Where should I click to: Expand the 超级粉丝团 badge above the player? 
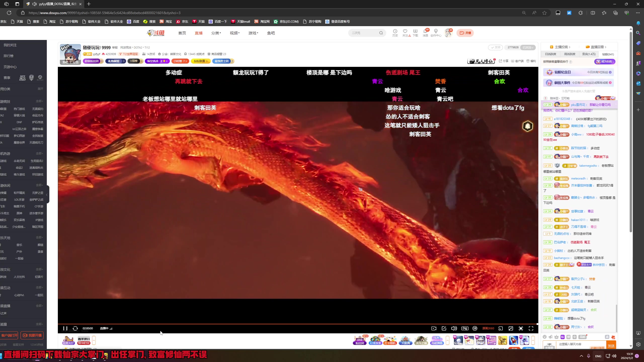93,61
